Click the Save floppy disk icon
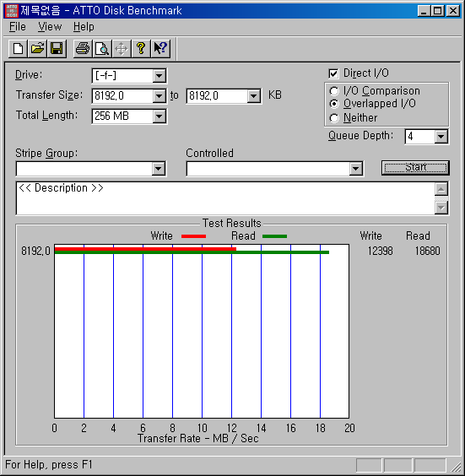465x476 pixels. pyautogui.click(x=57, y=49)
